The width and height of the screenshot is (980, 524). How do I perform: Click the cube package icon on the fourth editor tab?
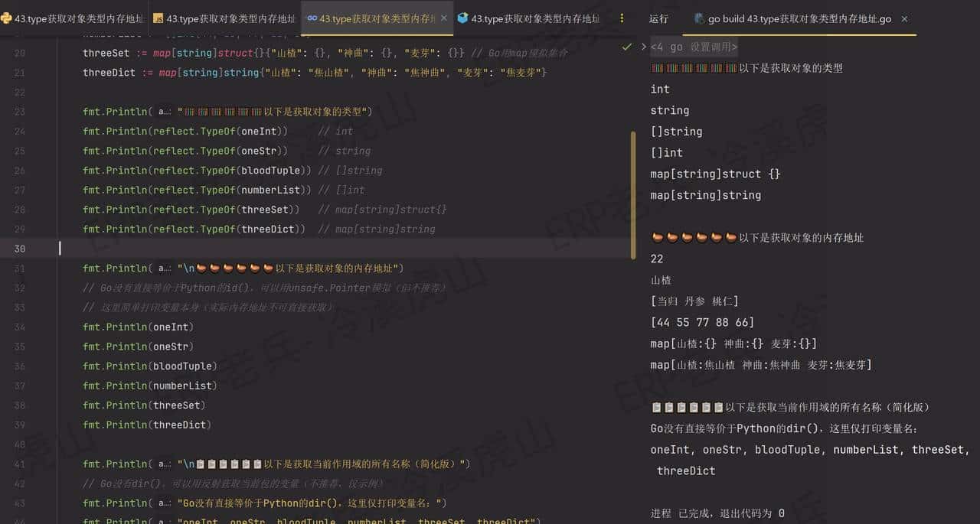(x=464, y=18)
